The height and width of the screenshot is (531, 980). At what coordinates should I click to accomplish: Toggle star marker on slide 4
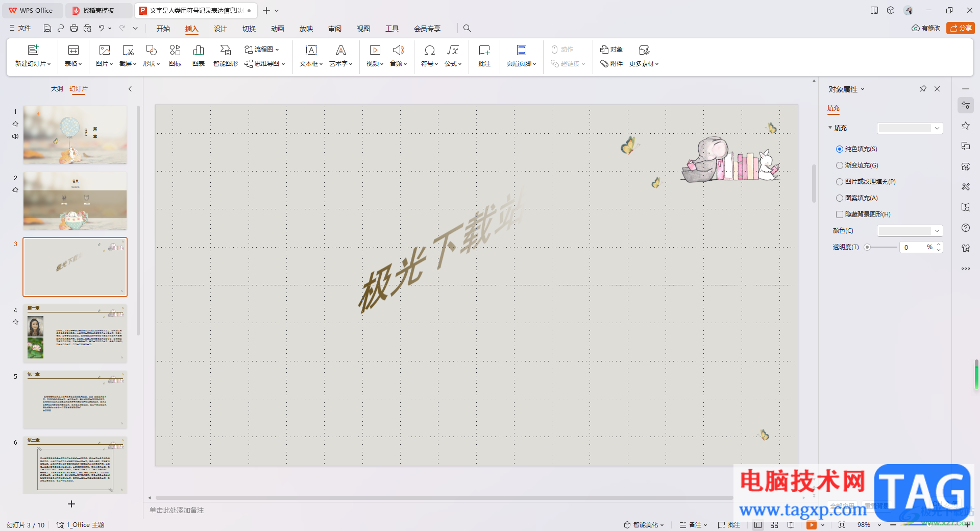[15, 322]
